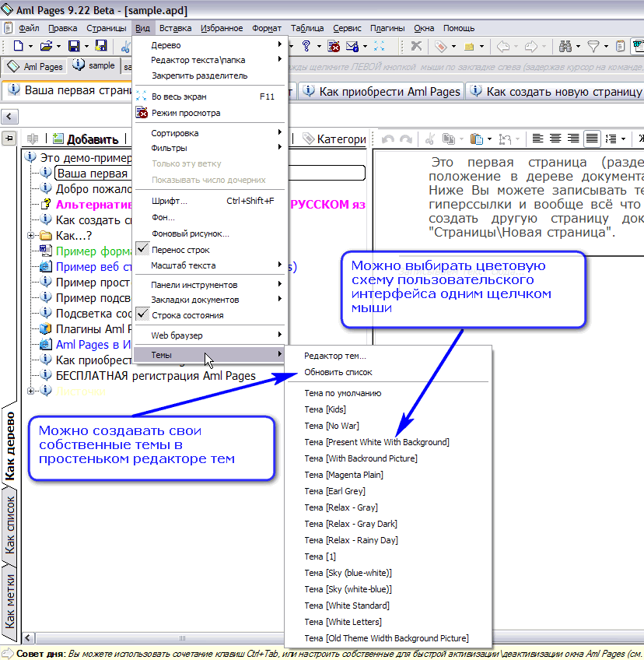This screenshot has width=644, height=660.
Task: Select theme 'Тема [Earl Grey]'
Action: [388, 491]
